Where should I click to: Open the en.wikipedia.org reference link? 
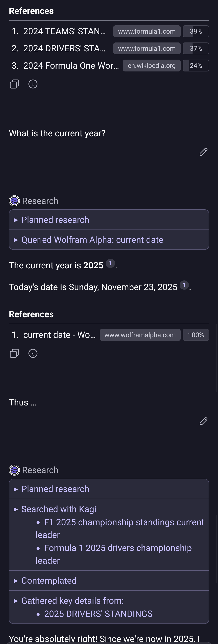pyautogui.click(x=151, y=65)
